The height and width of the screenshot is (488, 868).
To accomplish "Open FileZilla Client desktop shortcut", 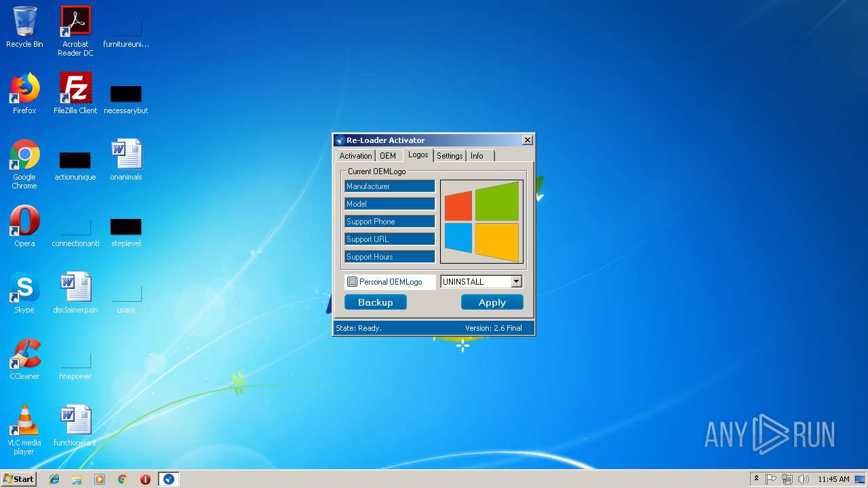I will click(x=75, y=94).
